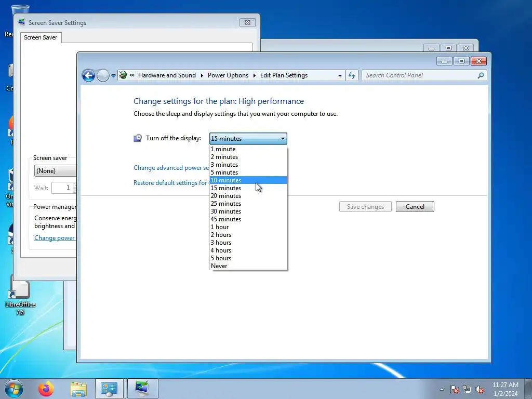Click the LibreOffice 7.6 desktop shortcut
Screen dimensions: 532x399
click(20, 295)
